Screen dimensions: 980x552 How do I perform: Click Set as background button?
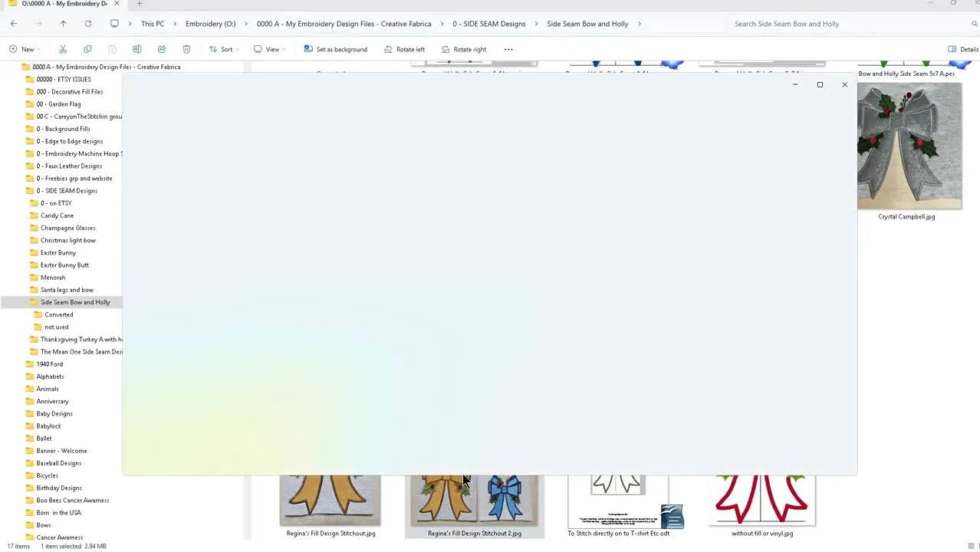(x=335, y=49)
